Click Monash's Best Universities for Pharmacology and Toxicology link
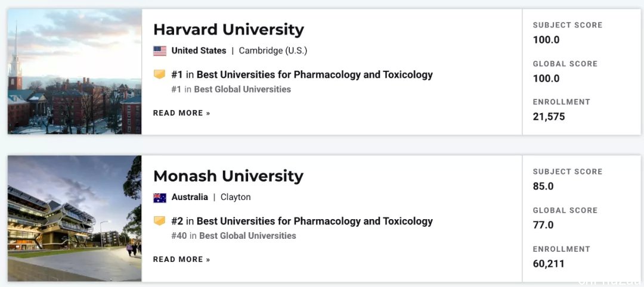This screenshot has width=644, height=287. tap(315, 222)
